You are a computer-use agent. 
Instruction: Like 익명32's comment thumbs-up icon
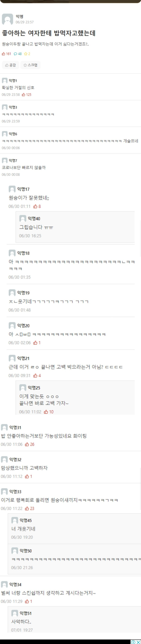pyautogui.click(x=27, y=476)
